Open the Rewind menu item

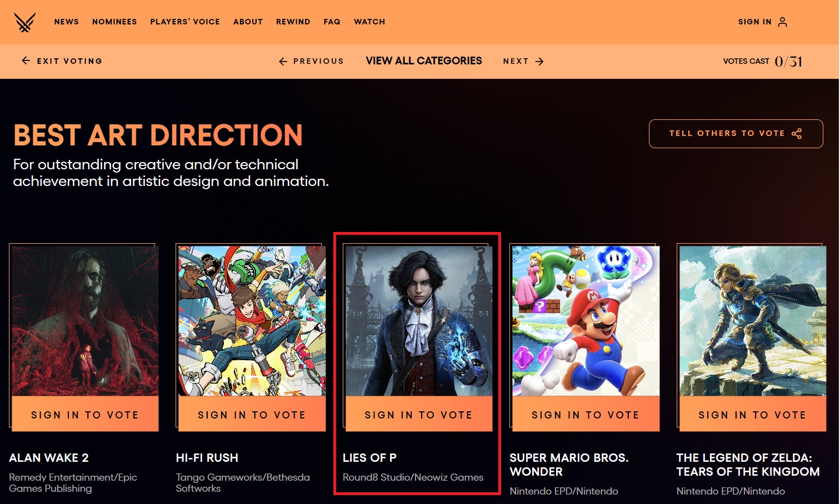[293, 22]
